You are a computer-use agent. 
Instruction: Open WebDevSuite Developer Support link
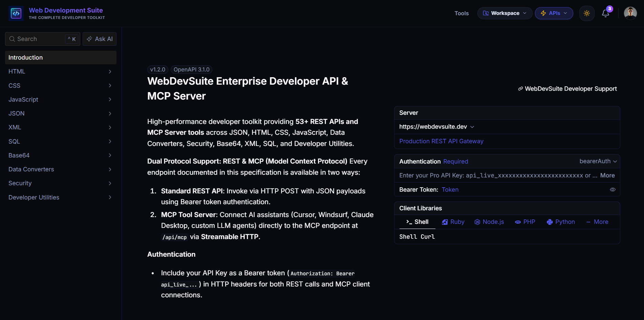[567, 89]
